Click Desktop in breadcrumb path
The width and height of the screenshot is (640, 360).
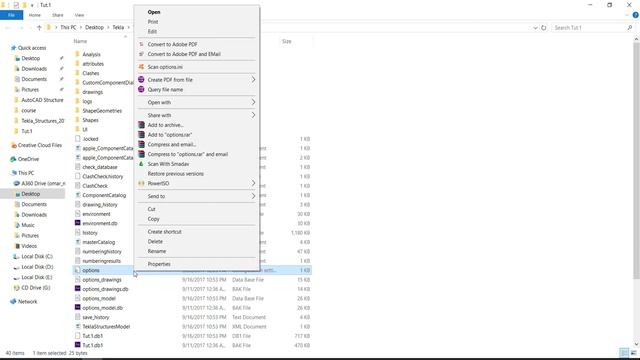[x=94, y=27]
